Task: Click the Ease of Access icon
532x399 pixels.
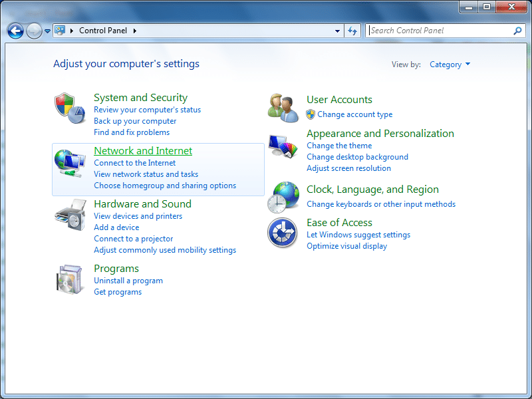Action: click(282, 233)
